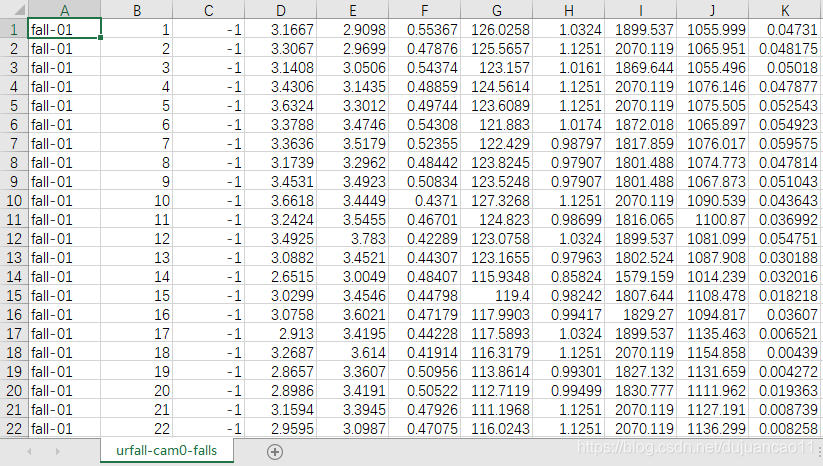Click cell with value 0.97963
823x466 pixels.
pos(568,258)
